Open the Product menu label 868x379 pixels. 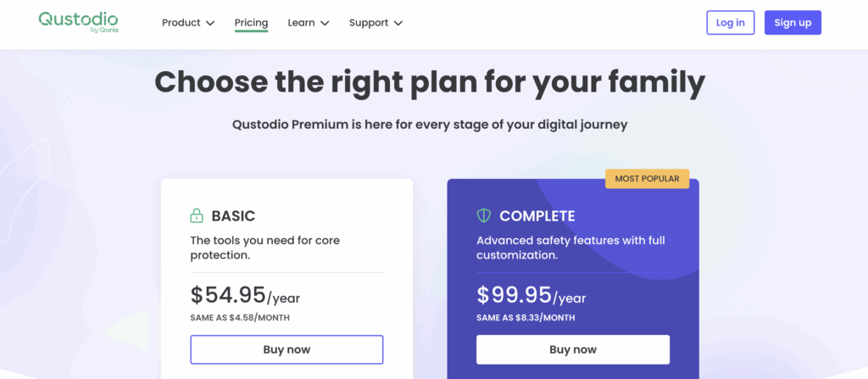coord(181,23)
